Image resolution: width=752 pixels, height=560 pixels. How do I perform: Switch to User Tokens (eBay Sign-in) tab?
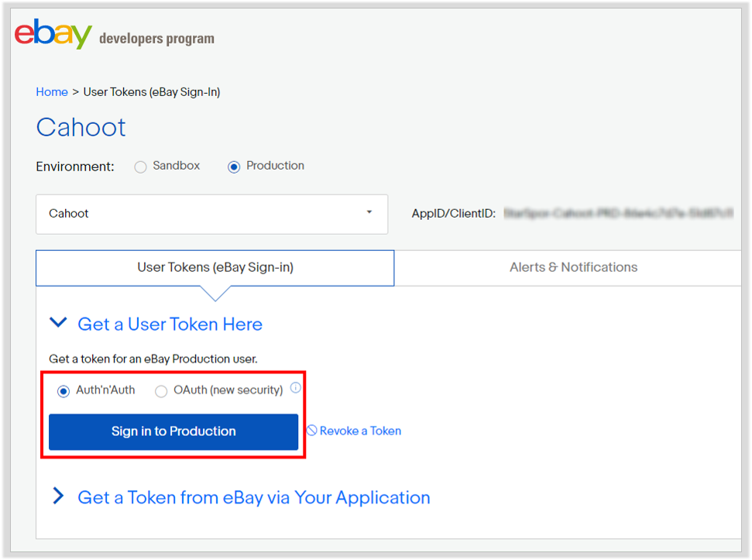point(215,267)
